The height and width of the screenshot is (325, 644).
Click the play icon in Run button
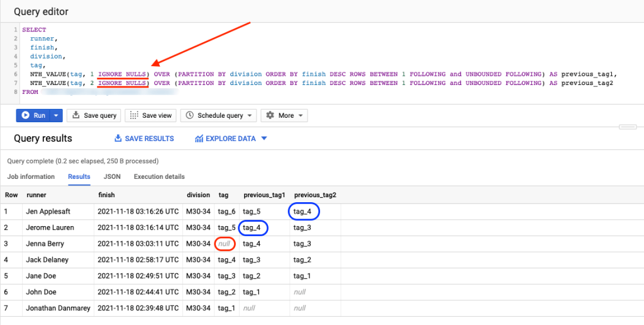(25, 116)
